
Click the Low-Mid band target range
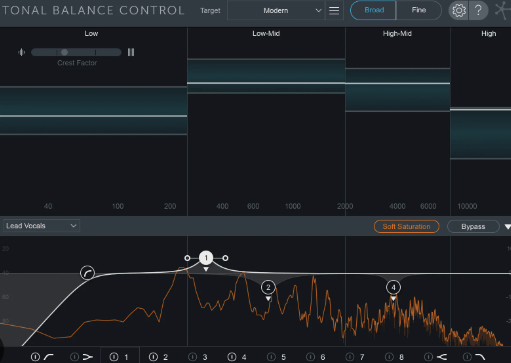coord(266,76)
